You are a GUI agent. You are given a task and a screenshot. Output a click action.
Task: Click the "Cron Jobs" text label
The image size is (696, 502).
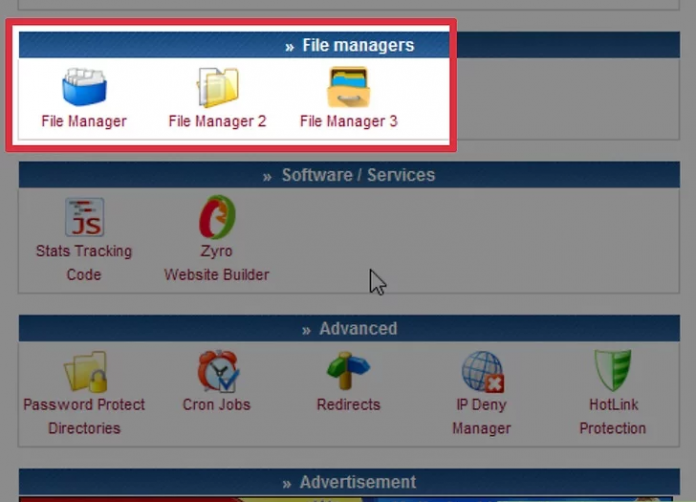pos(217,405)
